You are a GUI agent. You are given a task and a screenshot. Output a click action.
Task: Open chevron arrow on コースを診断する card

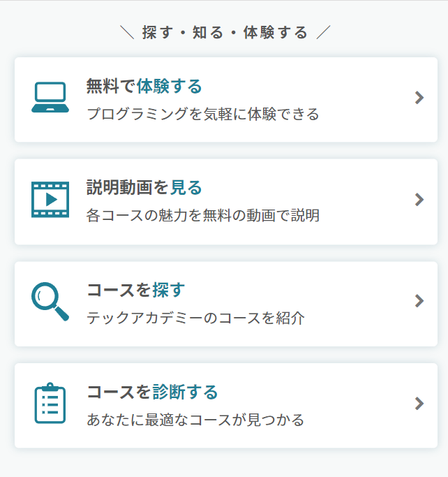(419, 404)
